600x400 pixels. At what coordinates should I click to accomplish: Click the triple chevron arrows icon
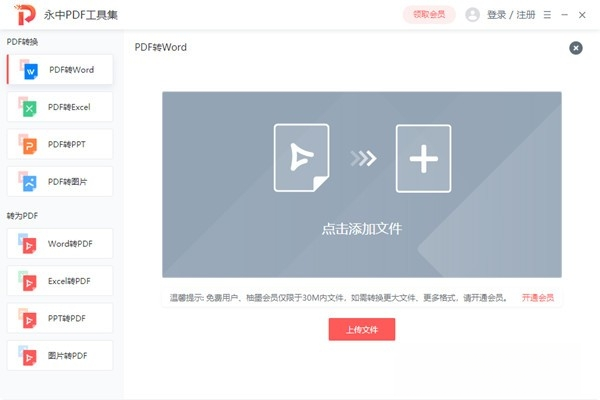click(363, 158)
